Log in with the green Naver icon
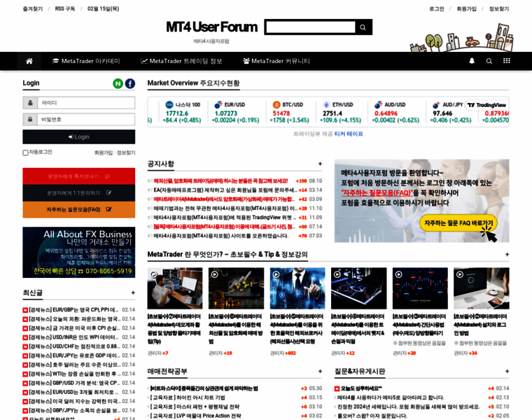The height and width of the screenshot is (420, 532). (x=118, y=83)
